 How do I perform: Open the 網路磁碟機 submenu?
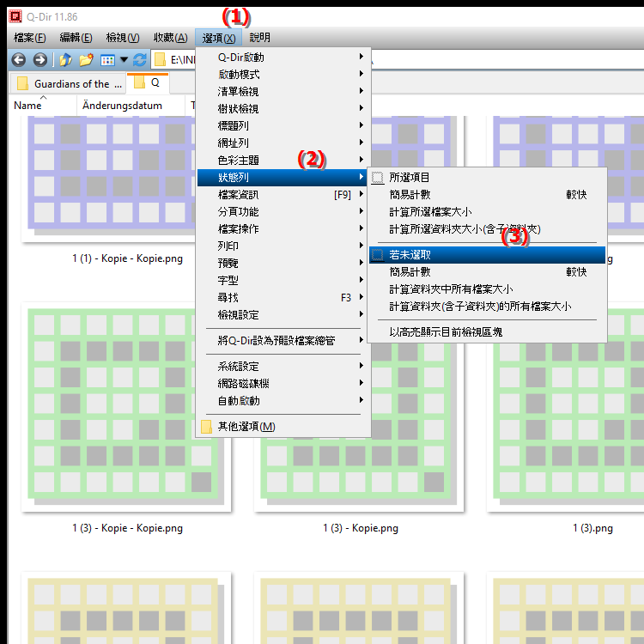tap(283, 384)
